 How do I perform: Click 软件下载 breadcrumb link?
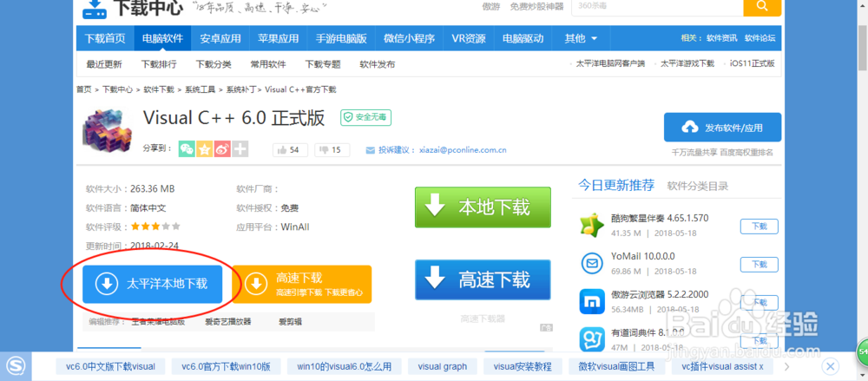click(x=159, y=89)
